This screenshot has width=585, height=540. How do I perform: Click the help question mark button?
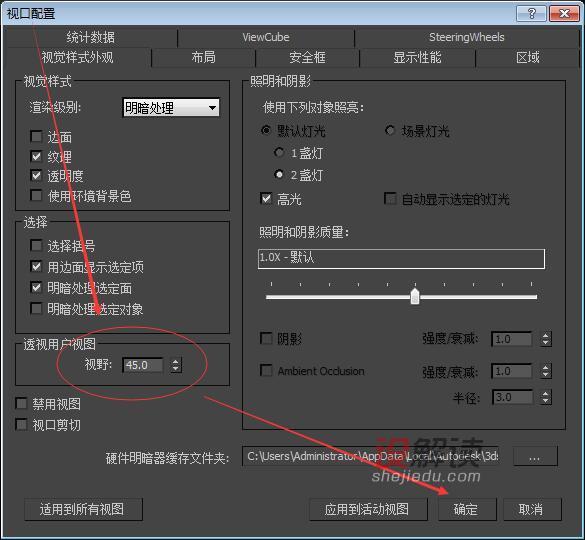tap(531, 14)
